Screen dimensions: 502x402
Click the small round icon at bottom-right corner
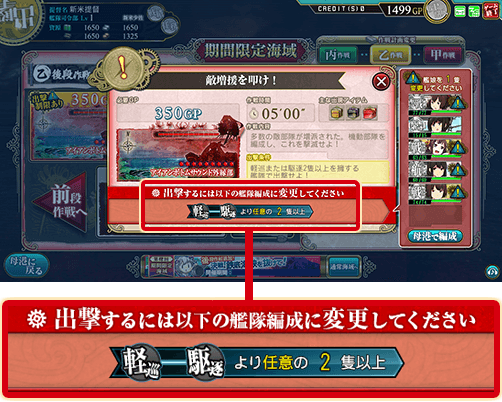coord(492,272)
